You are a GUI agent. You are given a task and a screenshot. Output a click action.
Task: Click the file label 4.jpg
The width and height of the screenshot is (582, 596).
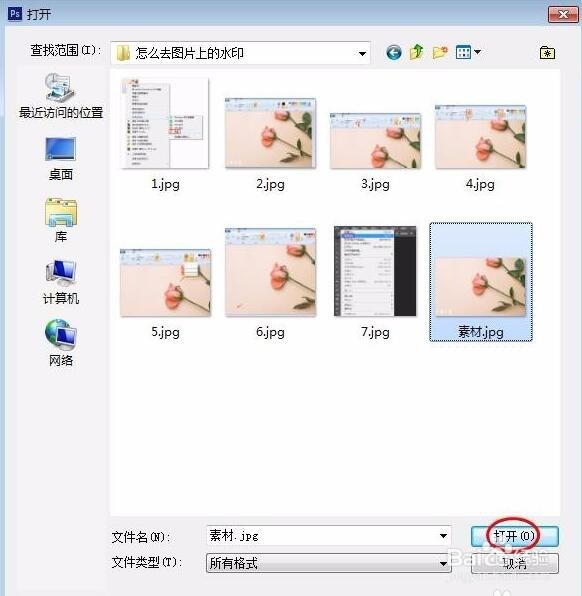[481, 184]
